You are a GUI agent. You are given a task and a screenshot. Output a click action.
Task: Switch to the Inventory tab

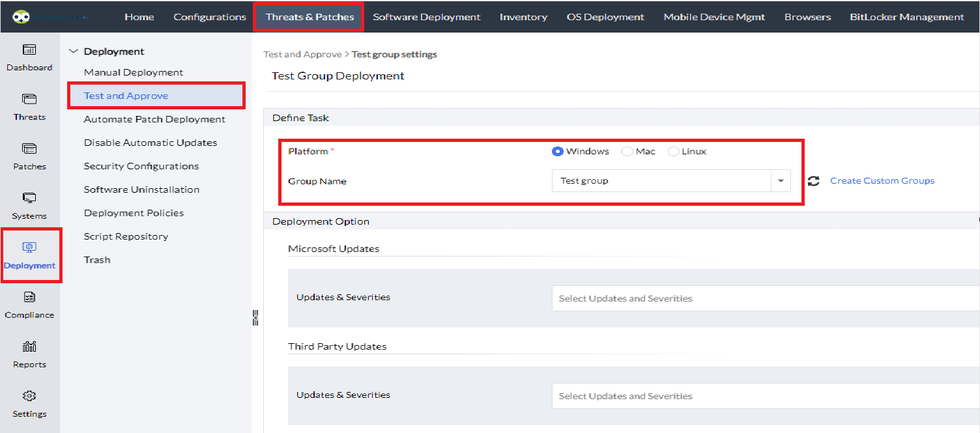pyautogui.click(x=523, y=17)
